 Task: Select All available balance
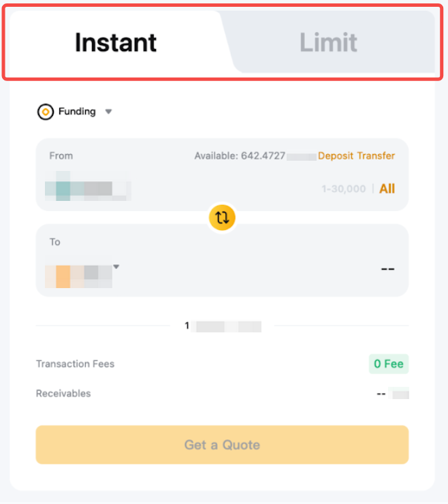tap(387, 189)
